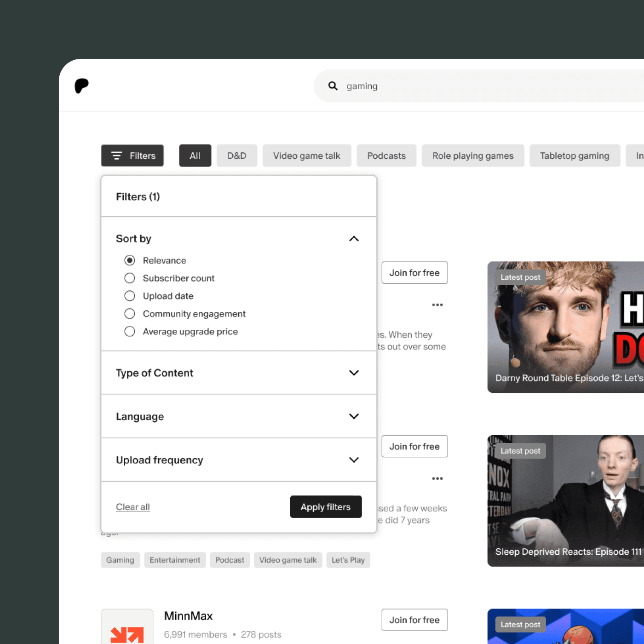Click the 278 posts text

click(261, 634)
